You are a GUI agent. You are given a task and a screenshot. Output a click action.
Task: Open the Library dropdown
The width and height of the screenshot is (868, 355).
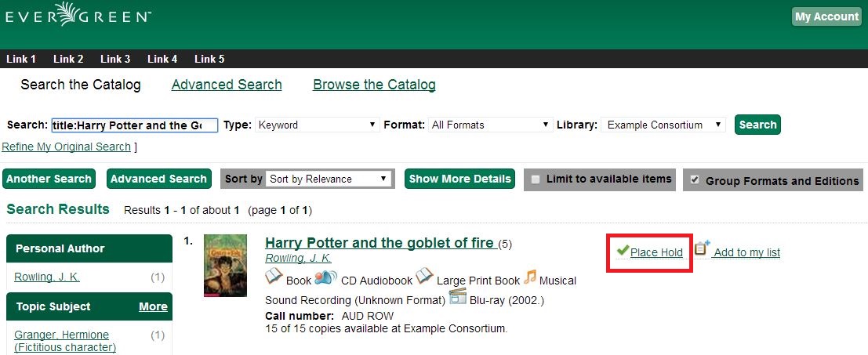click(x=663, y=125)
